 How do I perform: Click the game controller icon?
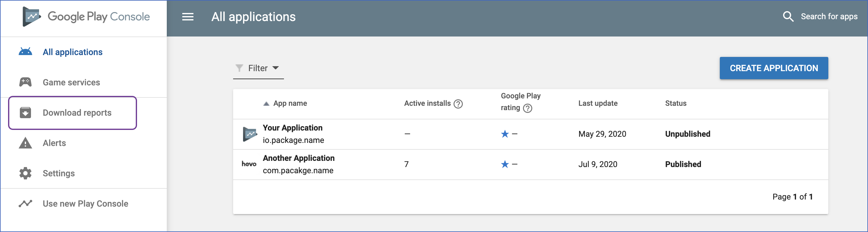click(x=25, y=82)
